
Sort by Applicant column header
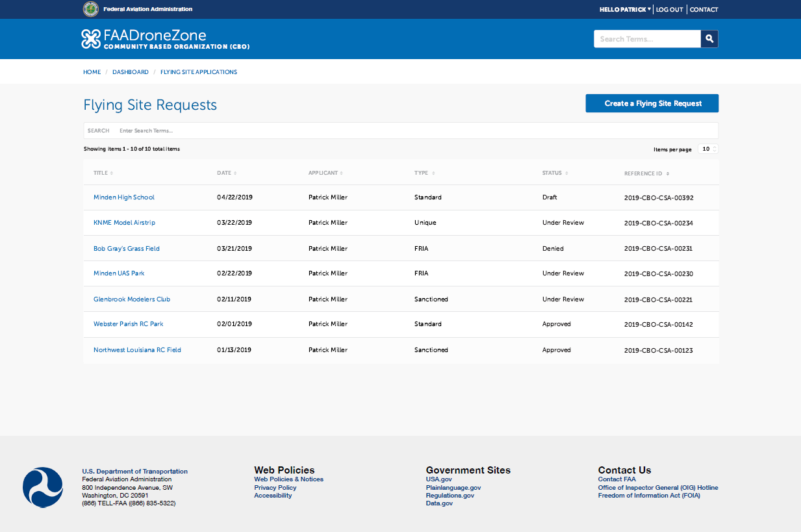[x=325, y=173]
